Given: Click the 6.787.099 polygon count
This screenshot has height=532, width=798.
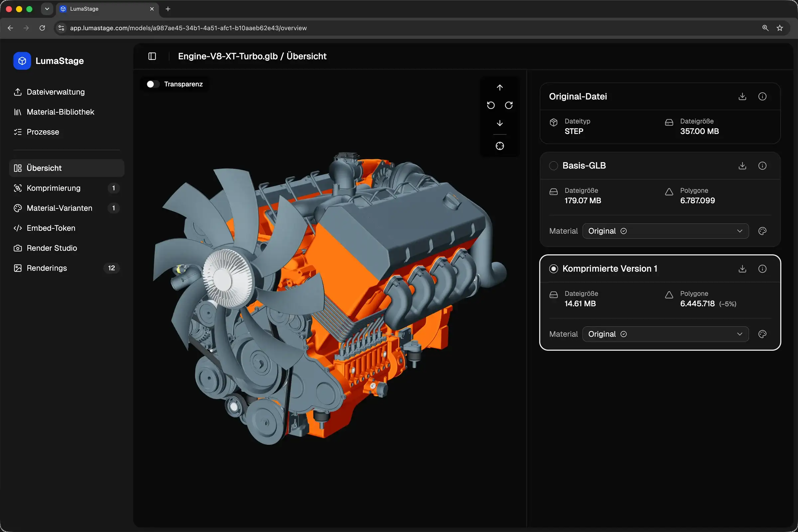Looking at the screenshot, I should click(697, 200).
